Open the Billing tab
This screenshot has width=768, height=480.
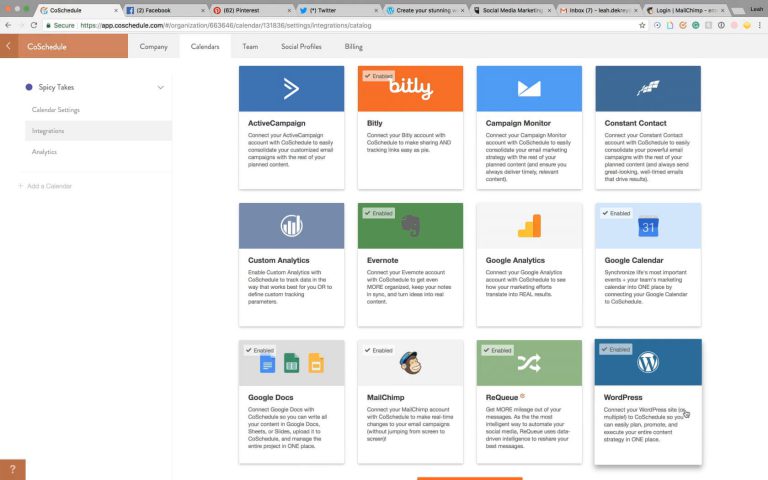click(353, 47)
